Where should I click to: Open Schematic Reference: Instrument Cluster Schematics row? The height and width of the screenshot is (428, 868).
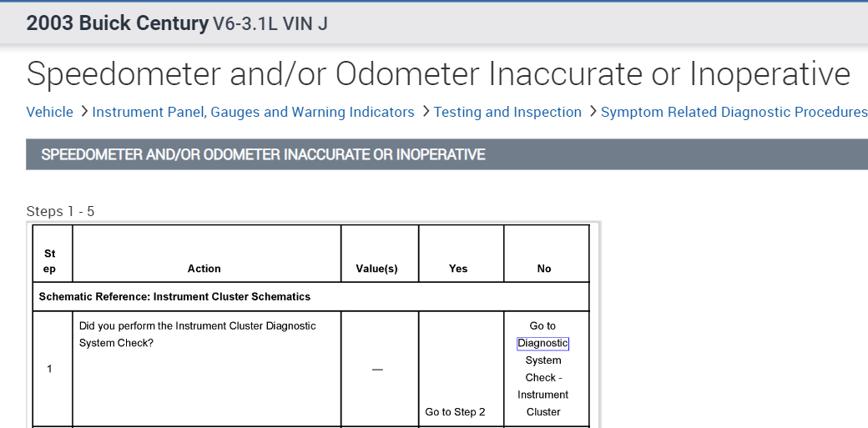click(174, 296)
